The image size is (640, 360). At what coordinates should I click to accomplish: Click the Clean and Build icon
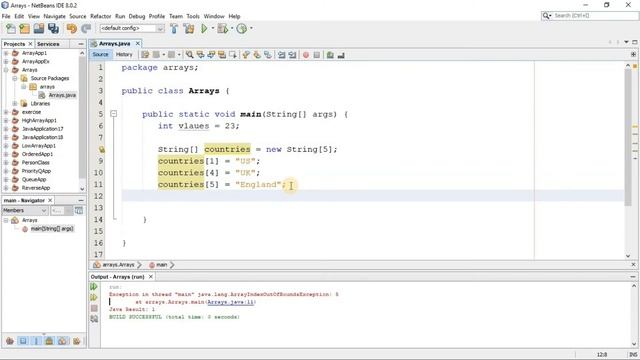pyautogui.click(x=189, y=29)
